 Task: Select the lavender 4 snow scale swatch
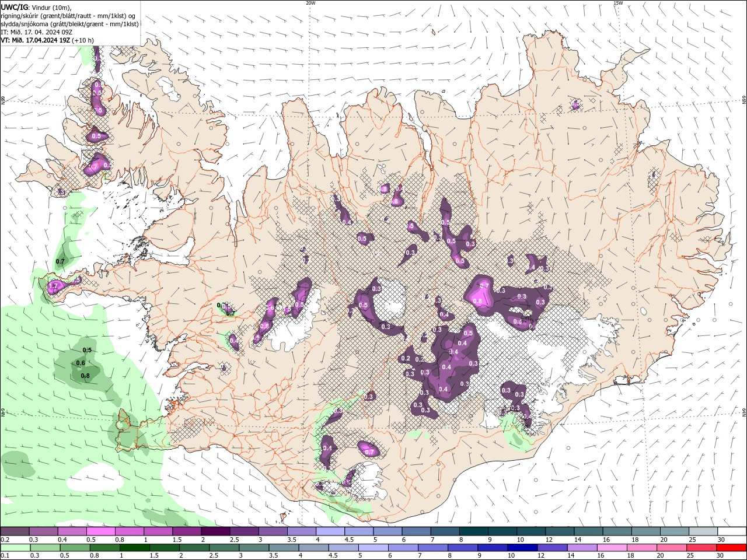click(330, 531)
